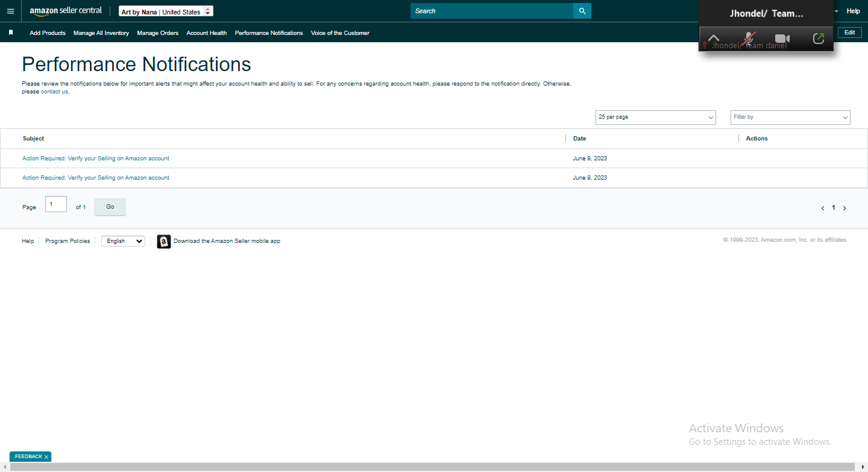The height and width of the screenshot is (472, 868).
Task: Click the Date column header
Action: [x=579, y=139]
